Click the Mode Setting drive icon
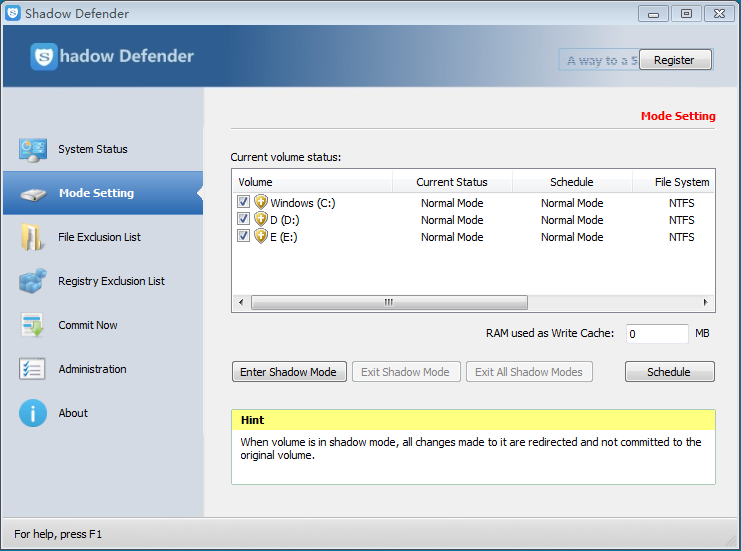The height and width of the screenshot is (551, 741). pyautogui.click(x=33, y=194)
